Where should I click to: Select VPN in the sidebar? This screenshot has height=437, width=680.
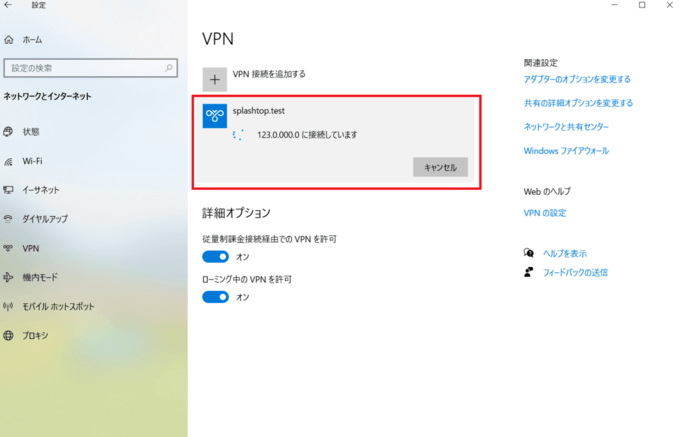tap(30, 248)
